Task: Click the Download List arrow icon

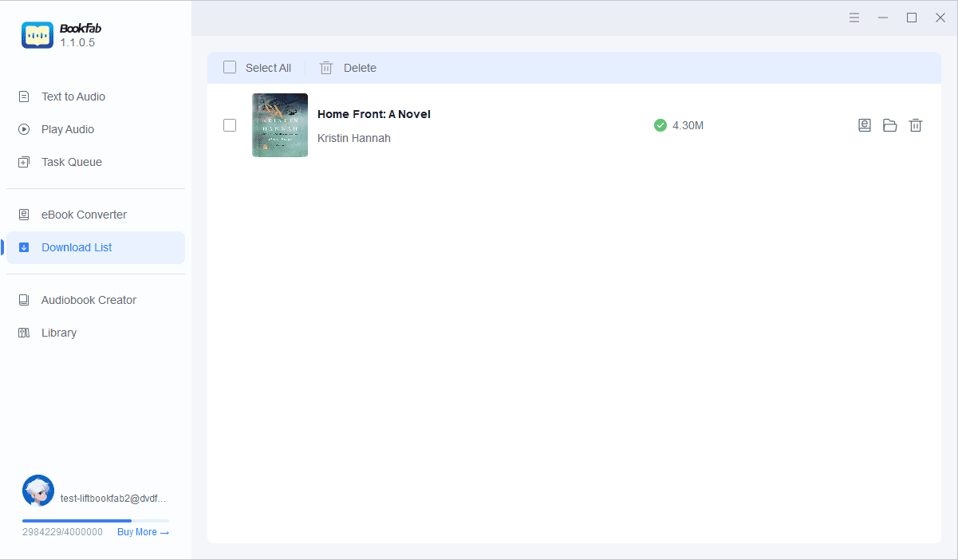Action: click(24, 247)
